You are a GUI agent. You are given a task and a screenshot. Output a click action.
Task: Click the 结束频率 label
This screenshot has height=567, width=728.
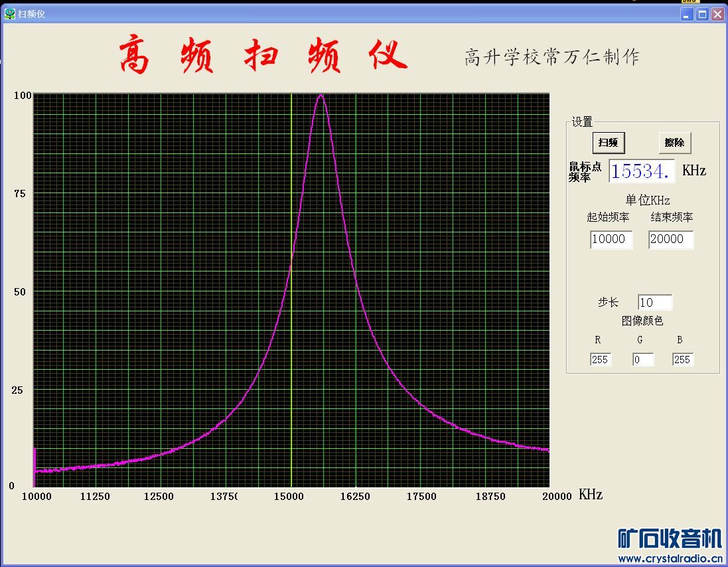click(672, 217)
